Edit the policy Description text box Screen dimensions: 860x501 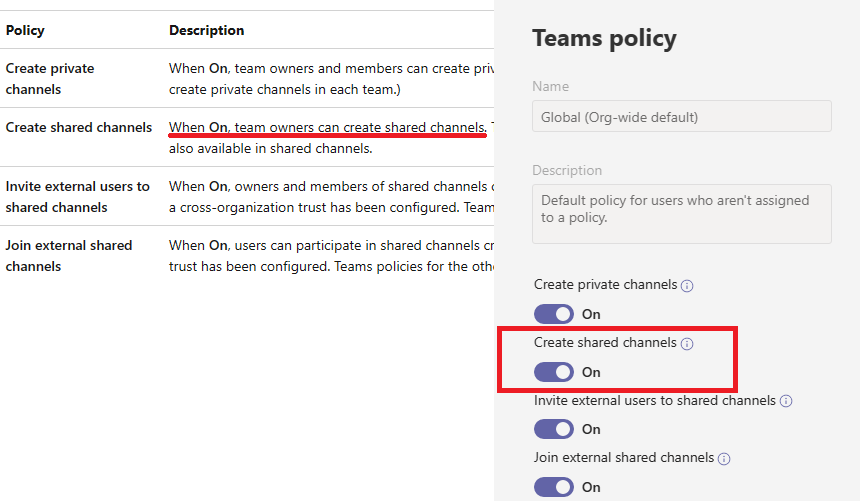click(x=682, y=214)
